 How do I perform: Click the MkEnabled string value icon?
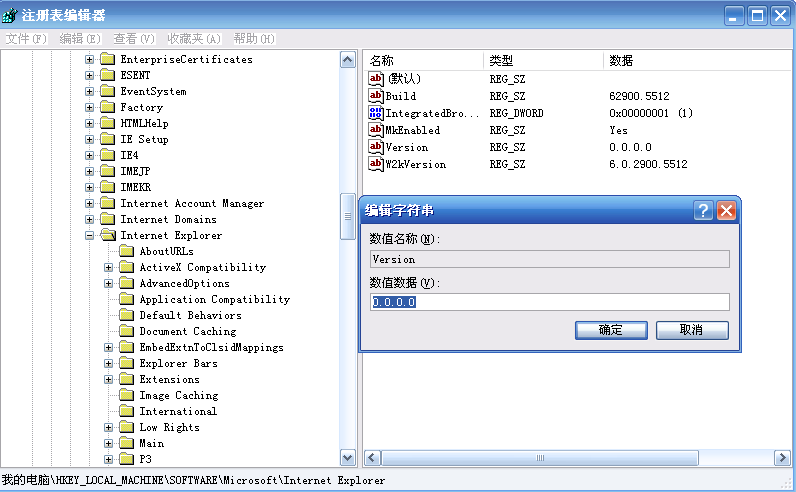pyautogui.click(x=376, y=130)
